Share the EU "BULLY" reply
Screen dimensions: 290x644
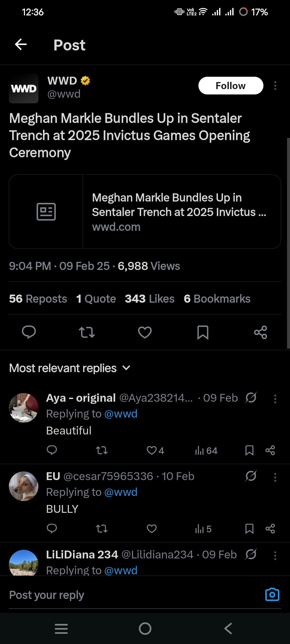coord(270,529)
